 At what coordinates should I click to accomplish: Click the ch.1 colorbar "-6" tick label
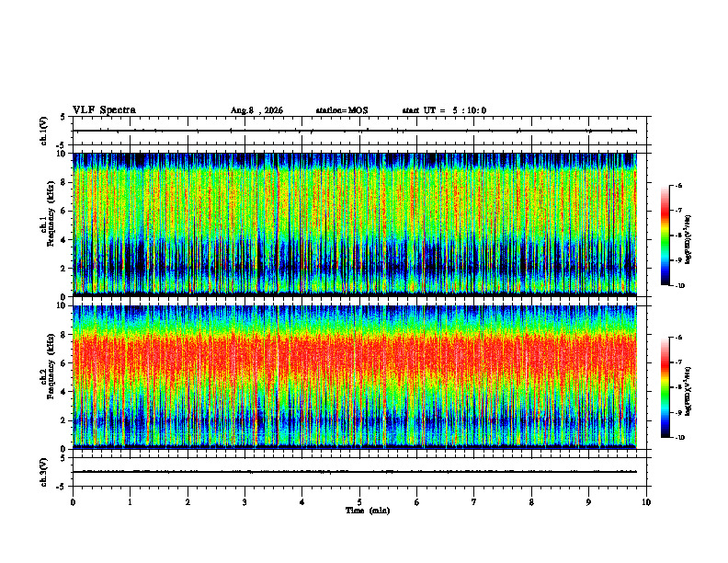point(678,186)
